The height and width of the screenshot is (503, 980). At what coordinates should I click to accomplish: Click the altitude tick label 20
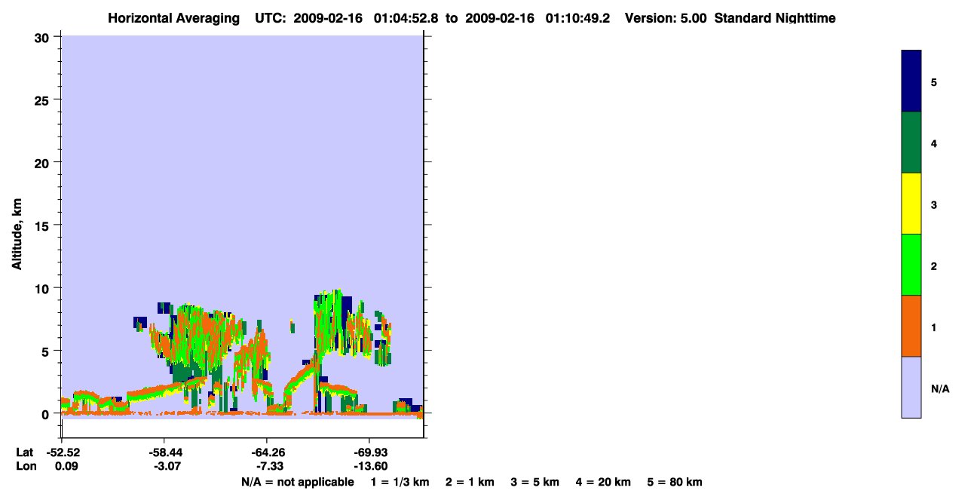(x=42, y=162)
